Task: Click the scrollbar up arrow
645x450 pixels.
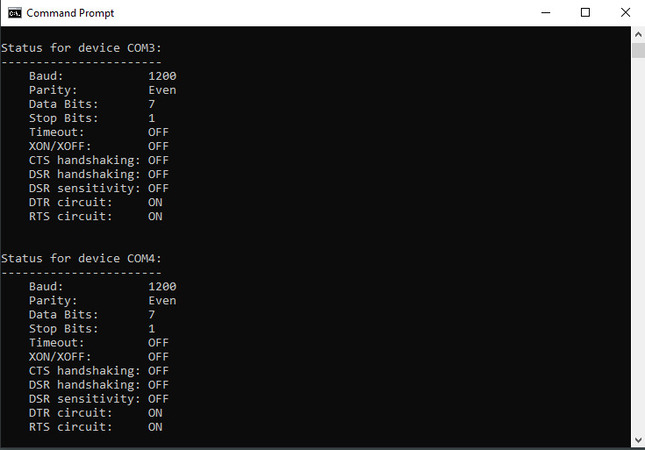Action: tap(637, 34)
